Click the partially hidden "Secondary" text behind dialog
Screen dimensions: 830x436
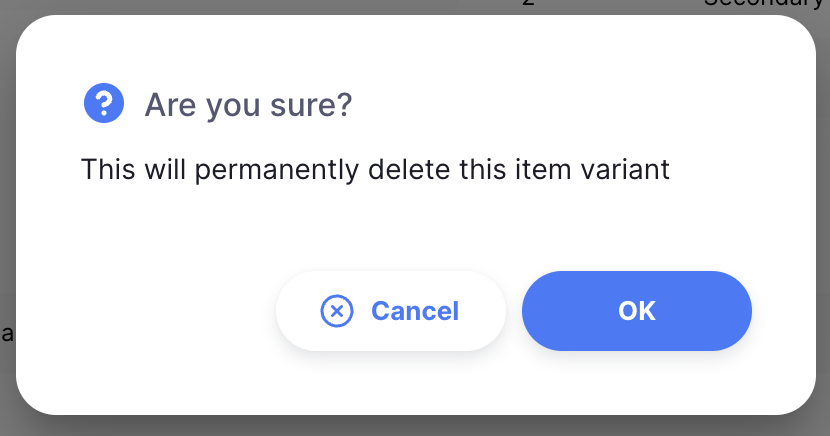pyautogui.click(x=766, y=4)
